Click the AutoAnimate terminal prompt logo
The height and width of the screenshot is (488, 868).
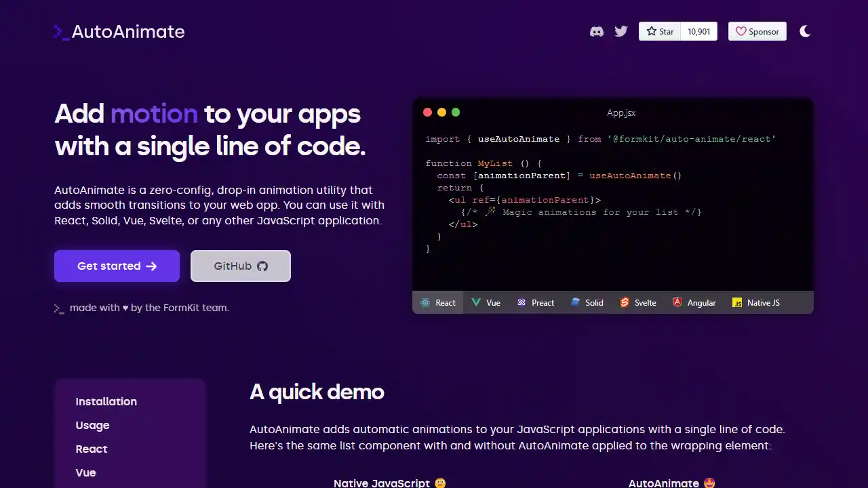[x=60, y=31]
